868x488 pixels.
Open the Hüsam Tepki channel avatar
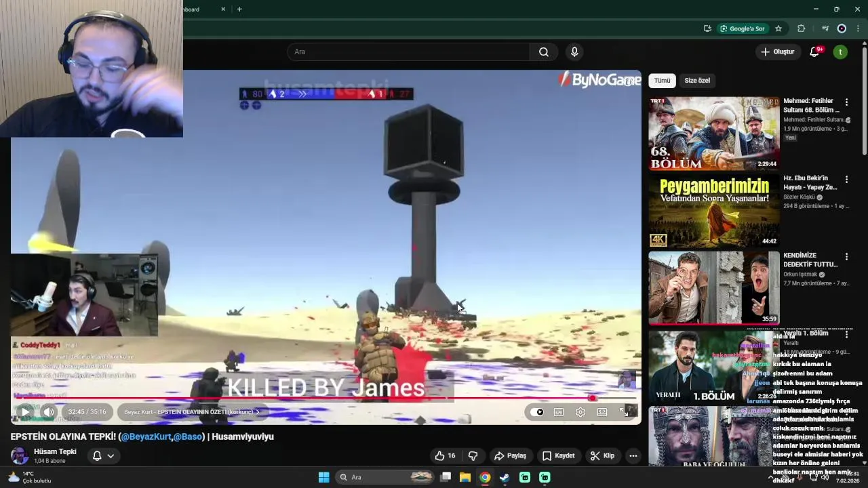(20, 455)
